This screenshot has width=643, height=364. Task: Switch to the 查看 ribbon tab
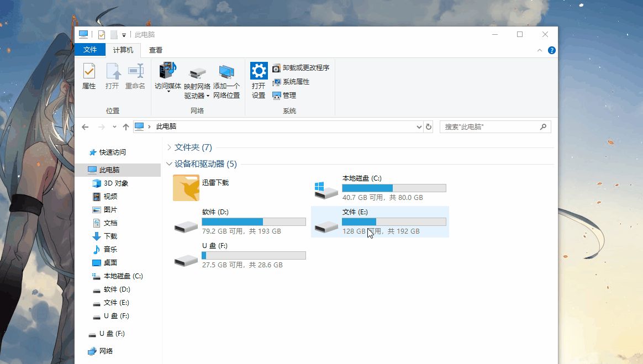(x=155, y=50)
